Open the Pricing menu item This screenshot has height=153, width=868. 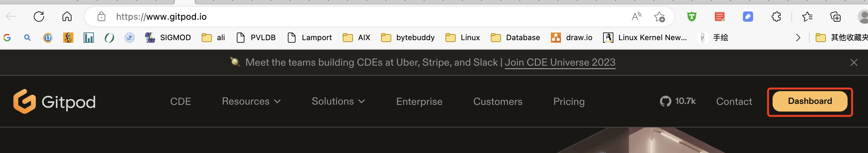[x=569, y=102]
